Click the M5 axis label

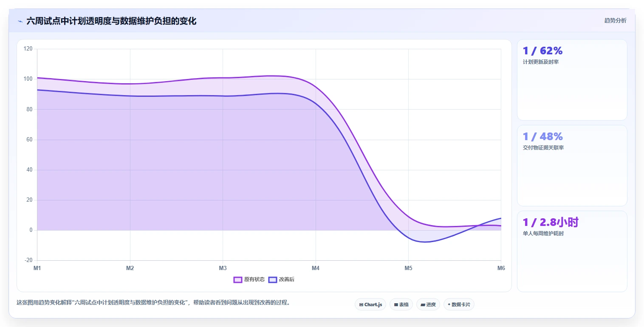tap(408, 268)
